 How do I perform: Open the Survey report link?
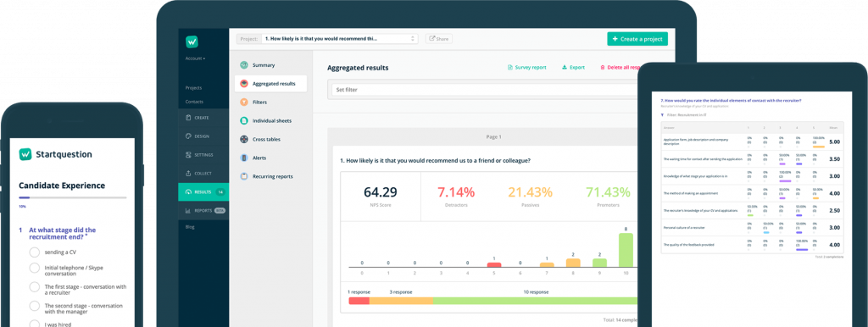[527, 68]
